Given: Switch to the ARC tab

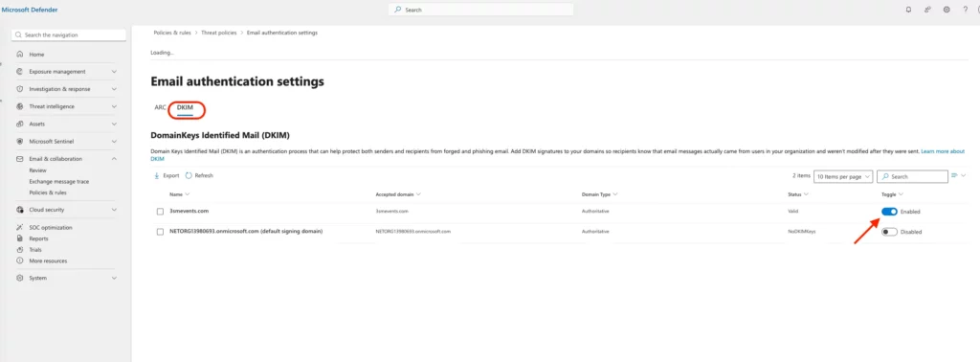Looking at the screenshot, I should click(x=160, y=107).
